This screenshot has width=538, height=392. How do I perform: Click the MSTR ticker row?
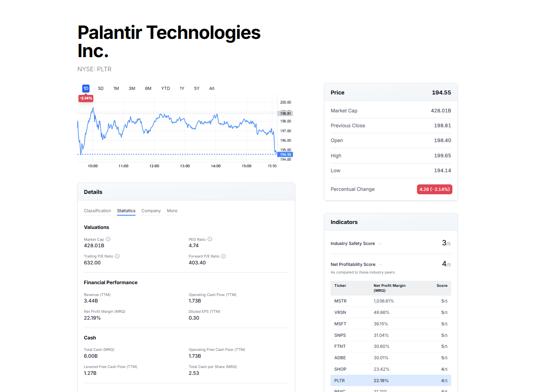tap(340, 301)
